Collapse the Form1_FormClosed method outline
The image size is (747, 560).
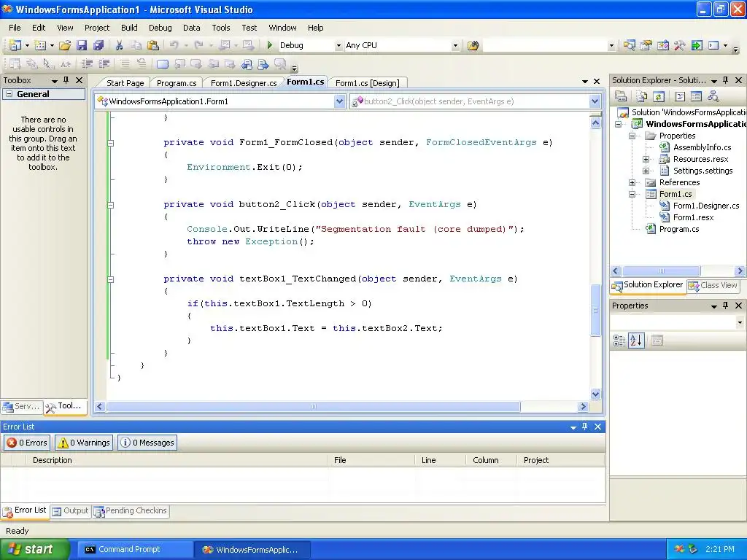point(111,143)
